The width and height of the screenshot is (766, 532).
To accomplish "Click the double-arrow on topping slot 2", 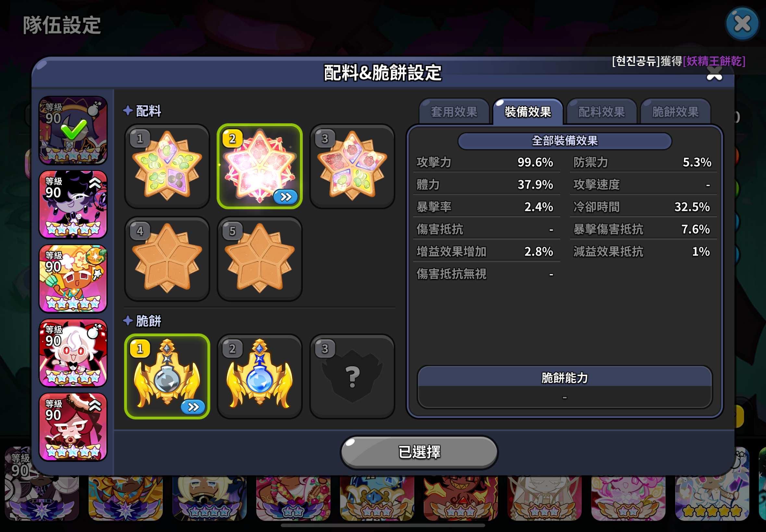I will pos(285,197).
